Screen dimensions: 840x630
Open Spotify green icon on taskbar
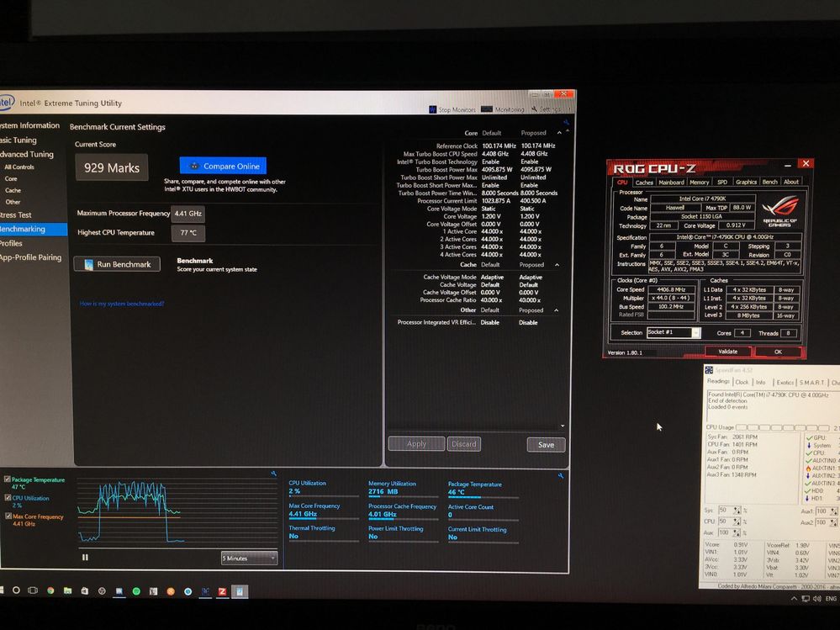click(x=136, y=591)
